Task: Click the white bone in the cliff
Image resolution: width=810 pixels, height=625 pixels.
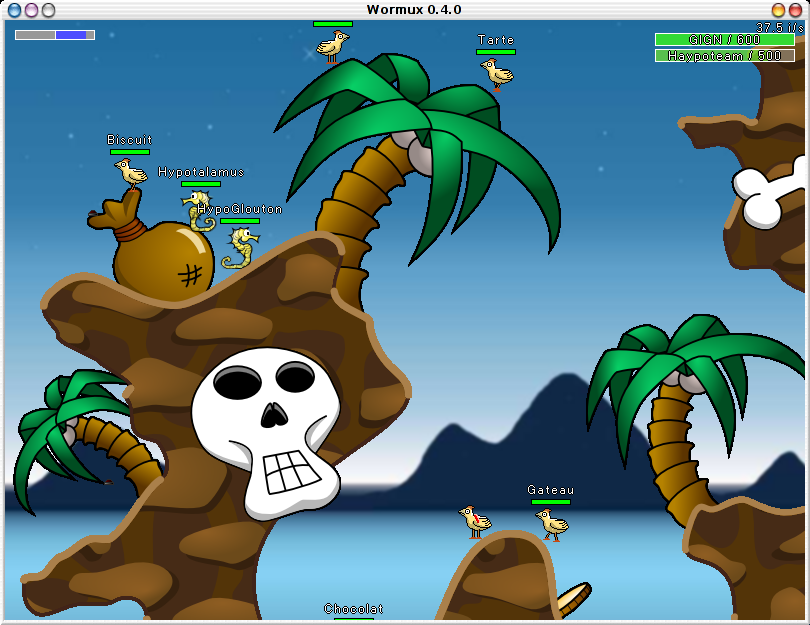Action: click(x=770, y=193)
